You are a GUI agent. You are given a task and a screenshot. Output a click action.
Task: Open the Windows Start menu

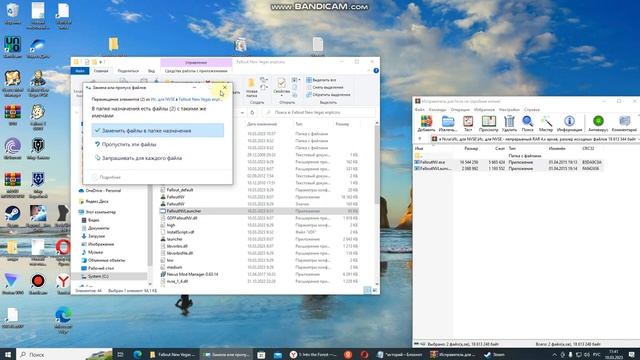(8, 354)
